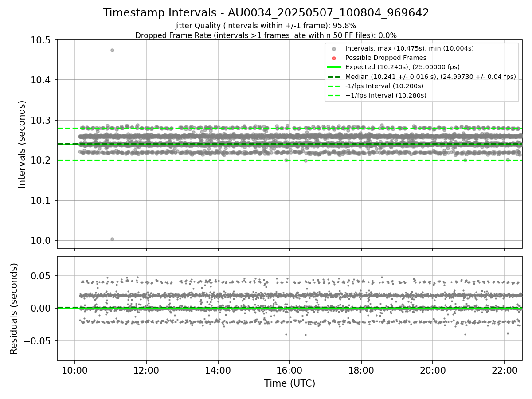Screen dimensions: 532x399
Task: Click the gray dot marker in the legend
Action: 334,49
